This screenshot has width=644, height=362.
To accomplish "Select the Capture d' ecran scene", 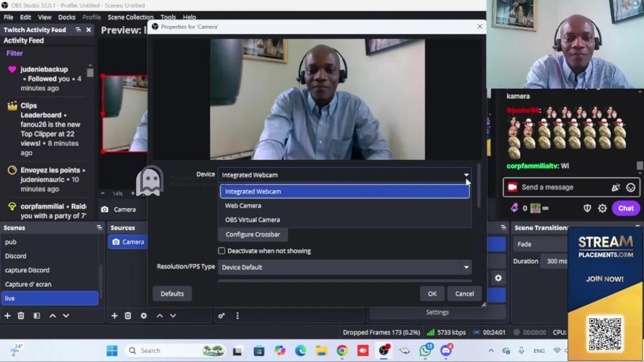I will pos(49,284).
